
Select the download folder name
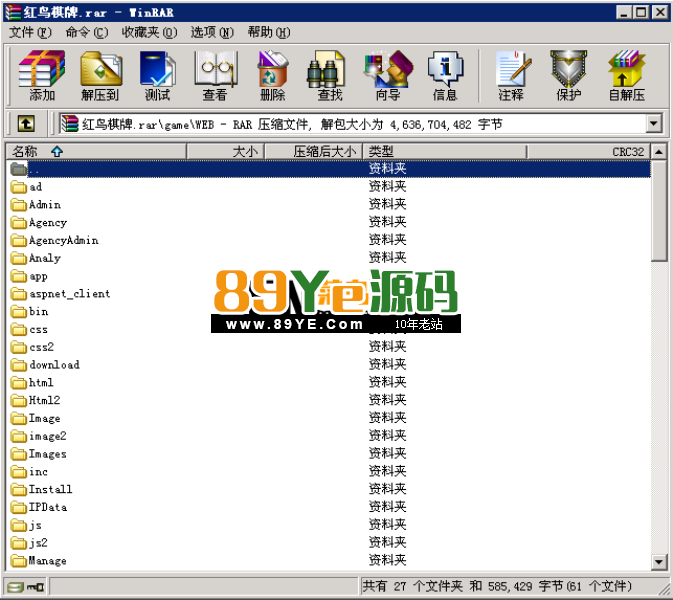(54, 365)
